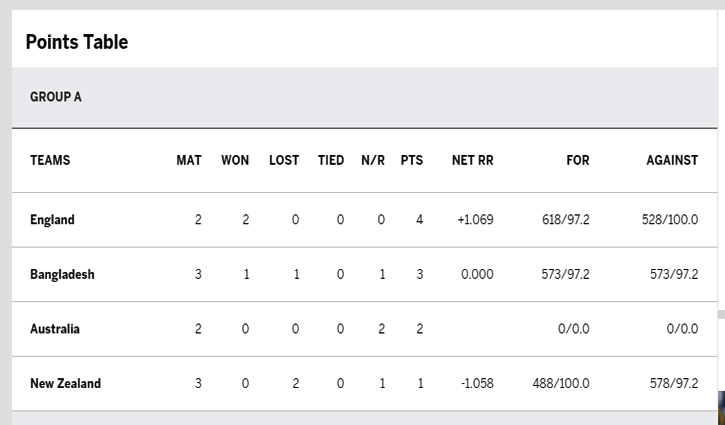Click the N/R column header

coord(373,160)
